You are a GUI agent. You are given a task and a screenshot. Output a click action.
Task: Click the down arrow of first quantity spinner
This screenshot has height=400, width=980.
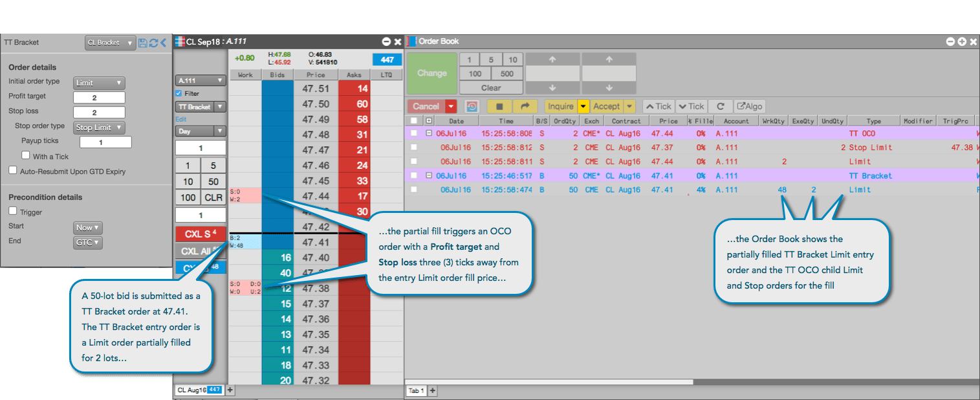pyautogui.click(x=552, y=88)
